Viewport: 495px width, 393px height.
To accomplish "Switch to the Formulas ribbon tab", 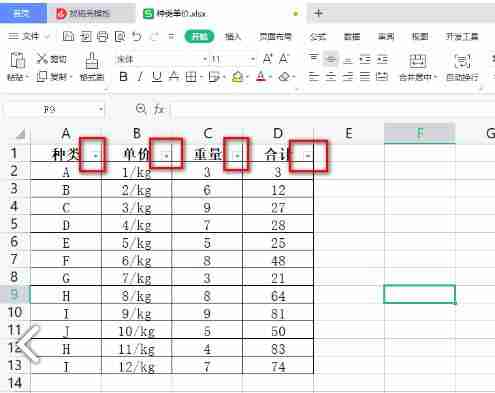I will [318, 36].
